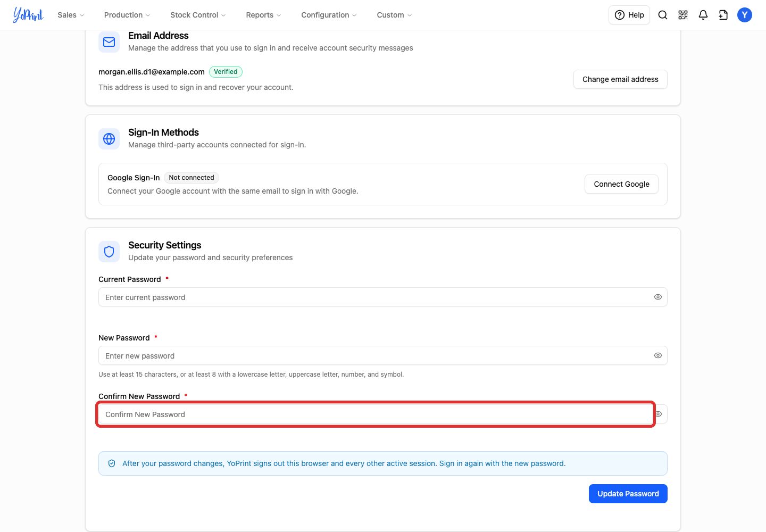Show the new password with eye icon

[658, 355]
